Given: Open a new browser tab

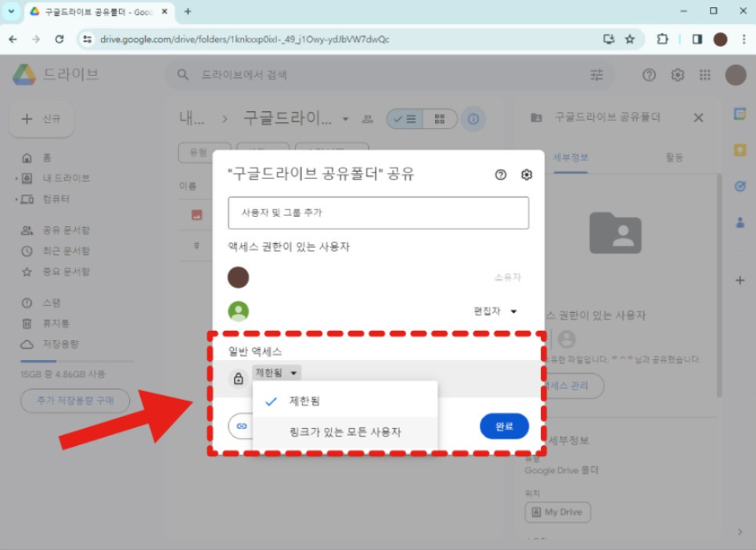Looking at the screenshot, I should click(x=188, y=12).
